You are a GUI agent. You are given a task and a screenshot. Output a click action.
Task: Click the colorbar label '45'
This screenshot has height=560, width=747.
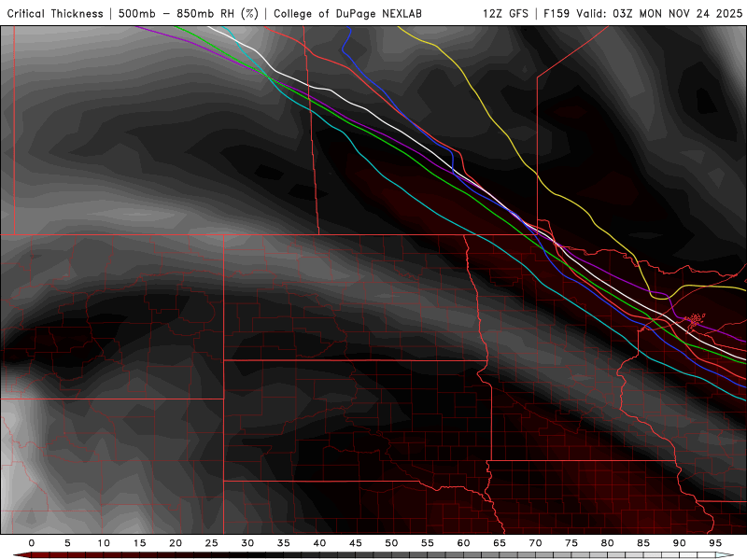[356, 543]
